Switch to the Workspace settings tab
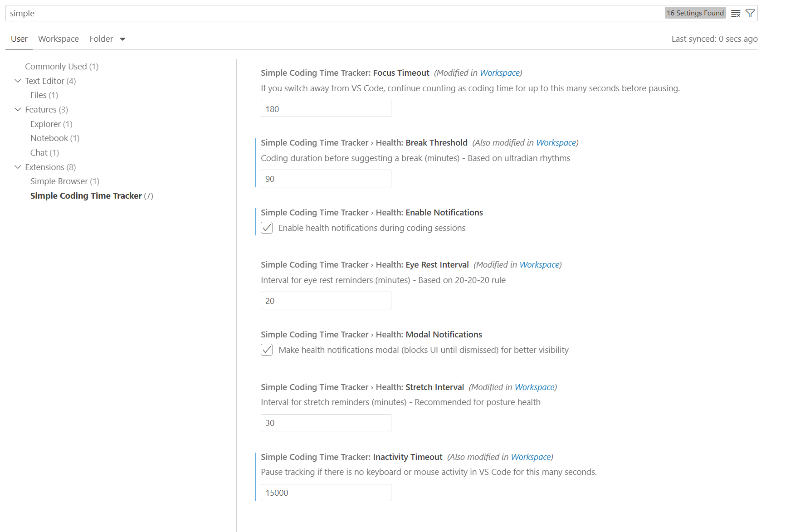Screen dimensions: 795x532 (x=59, y=39)
